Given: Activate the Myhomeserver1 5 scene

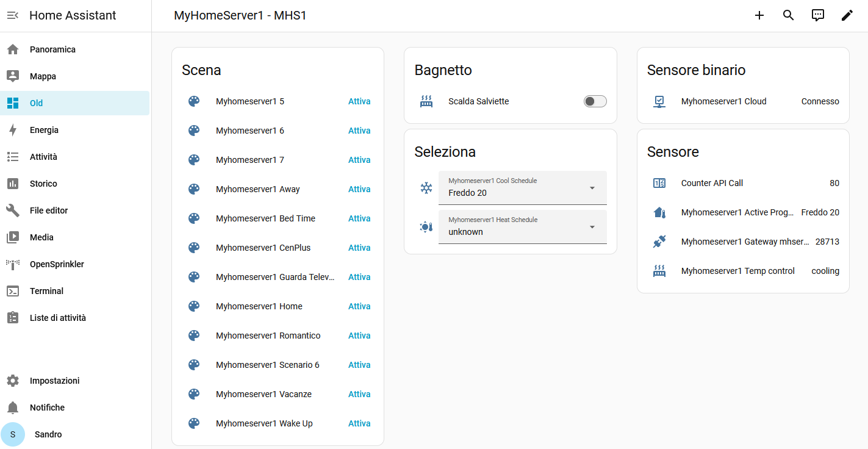Looking at the screenshot, I should point(359,101).
